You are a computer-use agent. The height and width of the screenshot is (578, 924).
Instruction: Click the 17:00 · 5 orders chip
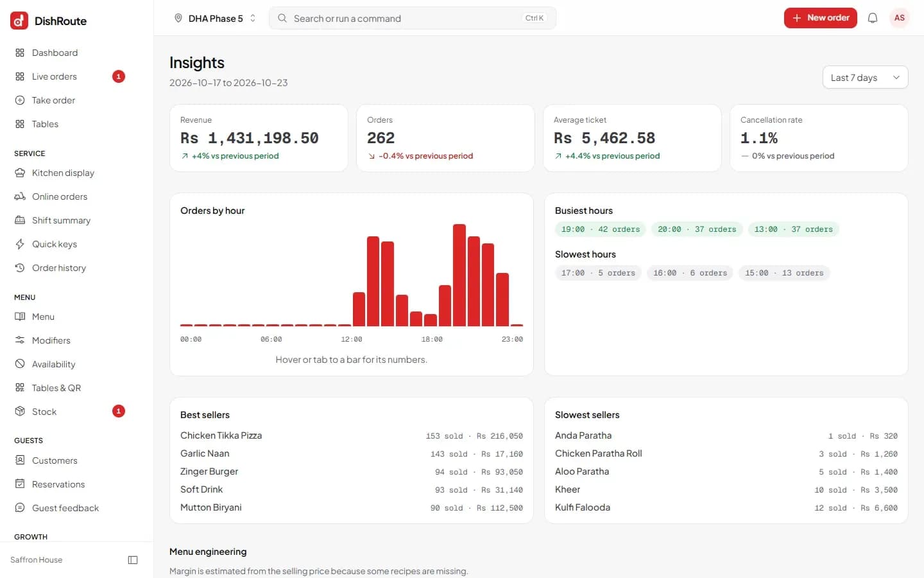598,273
